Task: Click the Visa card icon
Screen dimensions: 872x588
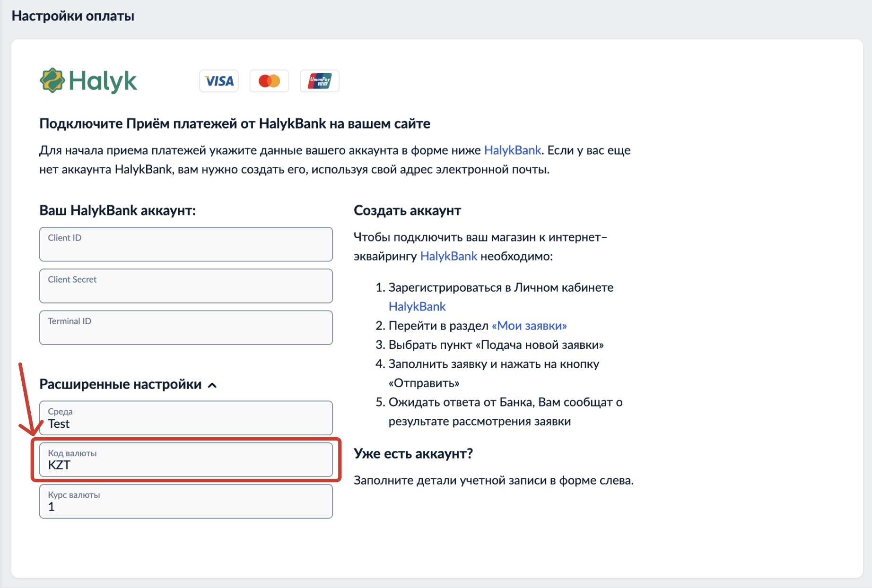Action: (x=219, y=81)
